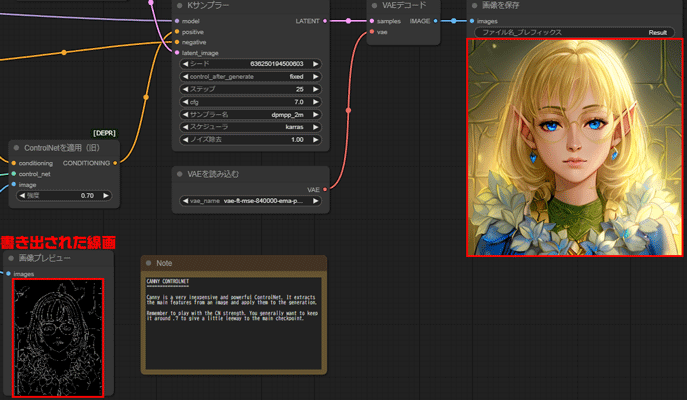Click the link midpoint between IMAGE and images
This screenshot has height=400, width=687.
point(453,21)
